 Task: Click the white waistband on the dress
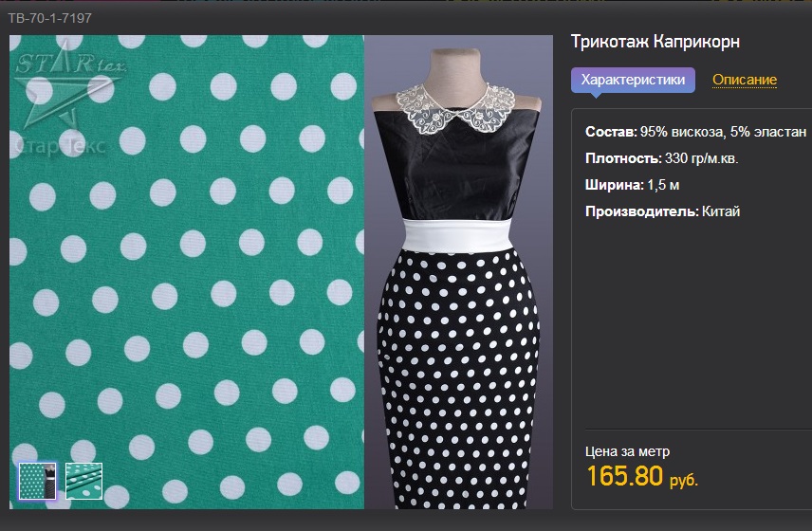point(460,232)
